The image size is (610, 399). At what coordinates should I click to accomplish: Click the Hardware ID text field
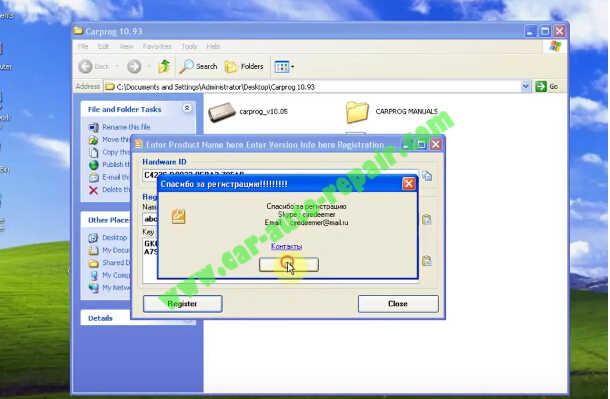[280, 175]
